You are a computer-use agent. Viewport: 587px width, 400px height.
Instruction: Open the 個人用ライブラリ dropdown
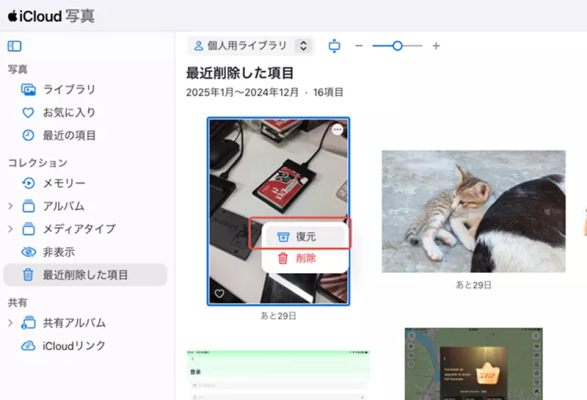[250, 46]
